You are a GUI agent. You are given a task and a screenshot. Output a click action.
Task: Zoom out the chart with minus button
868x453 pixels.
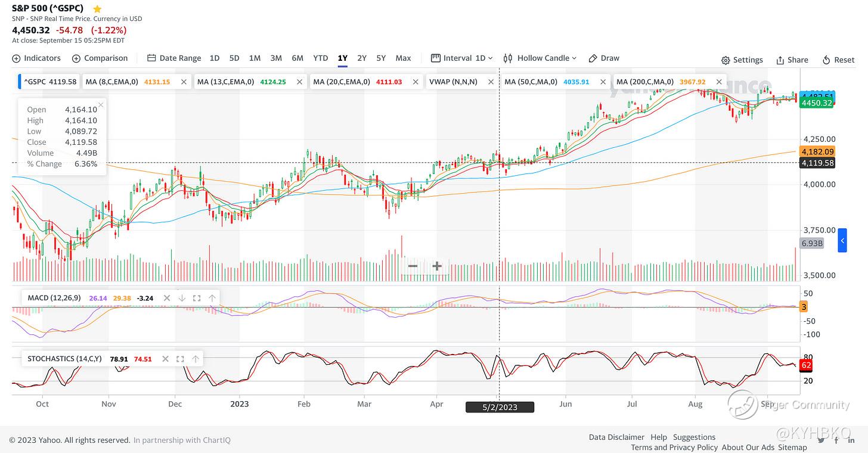(x=413, y=266)
